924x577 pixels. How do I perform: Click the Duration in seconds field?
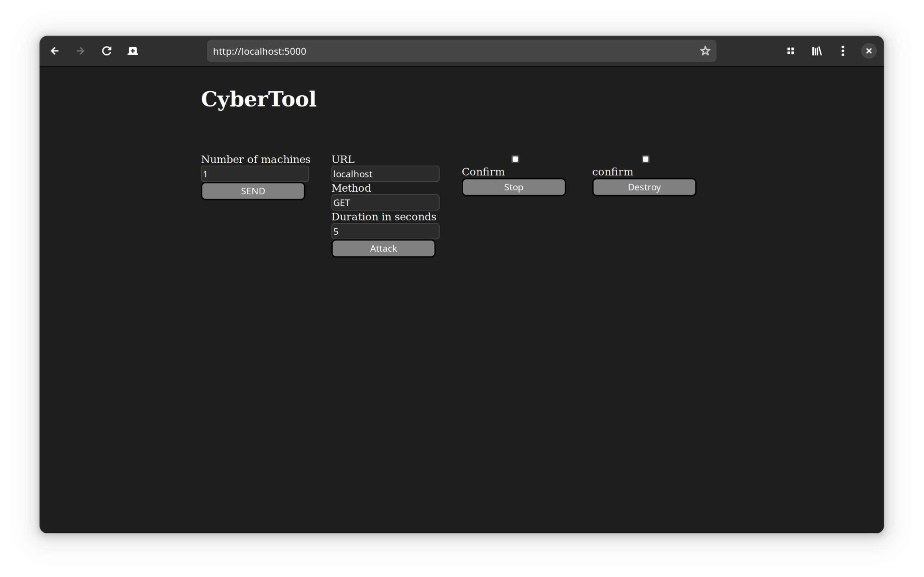[x=385, y=231]
